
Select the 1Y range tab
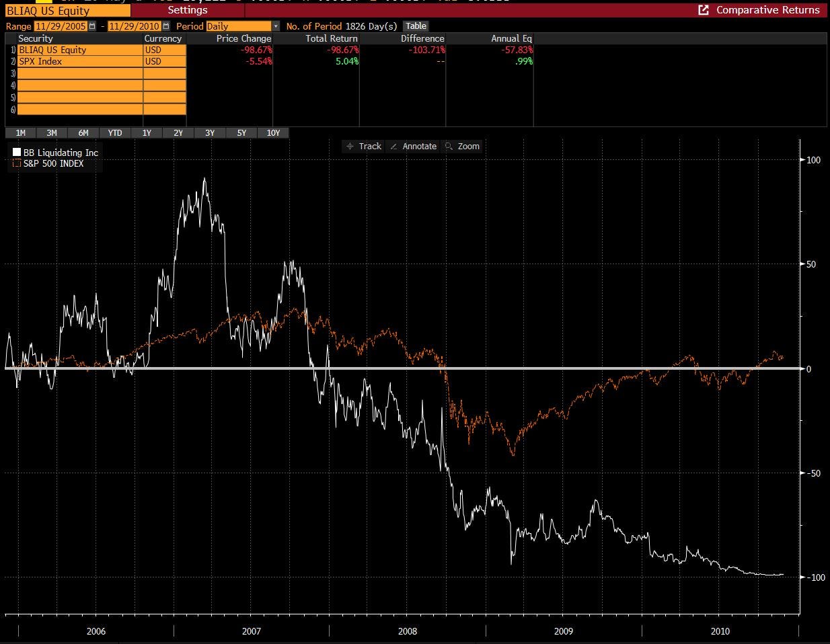click(x=147, y=132)
